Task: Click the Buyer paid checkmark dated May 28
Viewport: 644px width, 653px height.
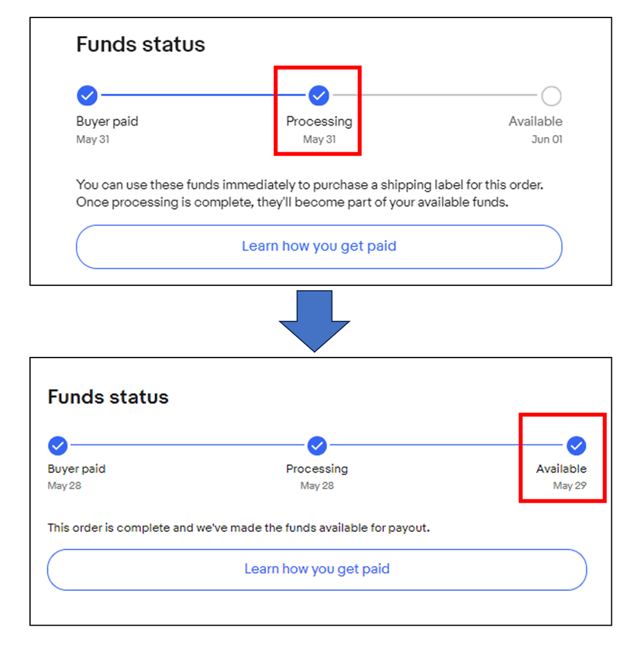Action: pyautogui.click(x=58, y=446)
